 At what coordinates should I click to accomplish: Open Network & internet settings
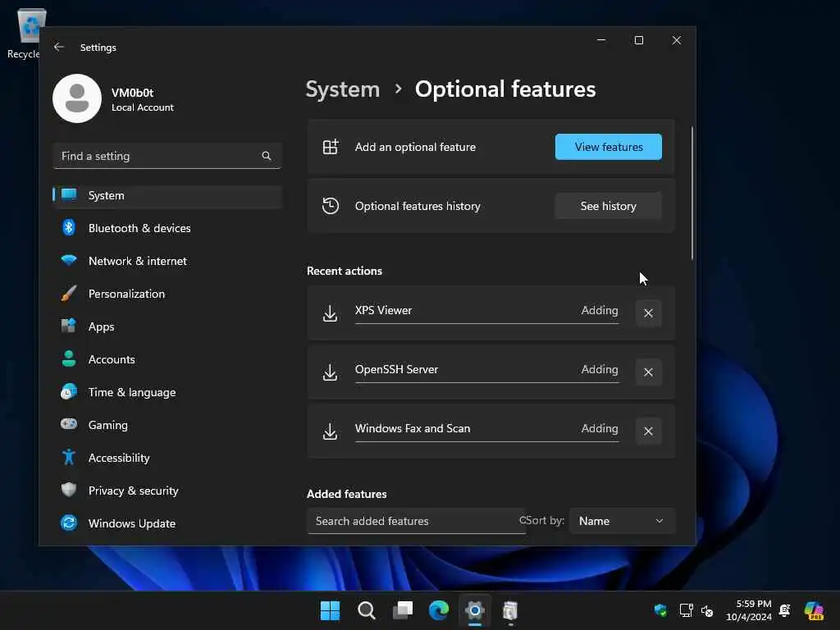167,261
